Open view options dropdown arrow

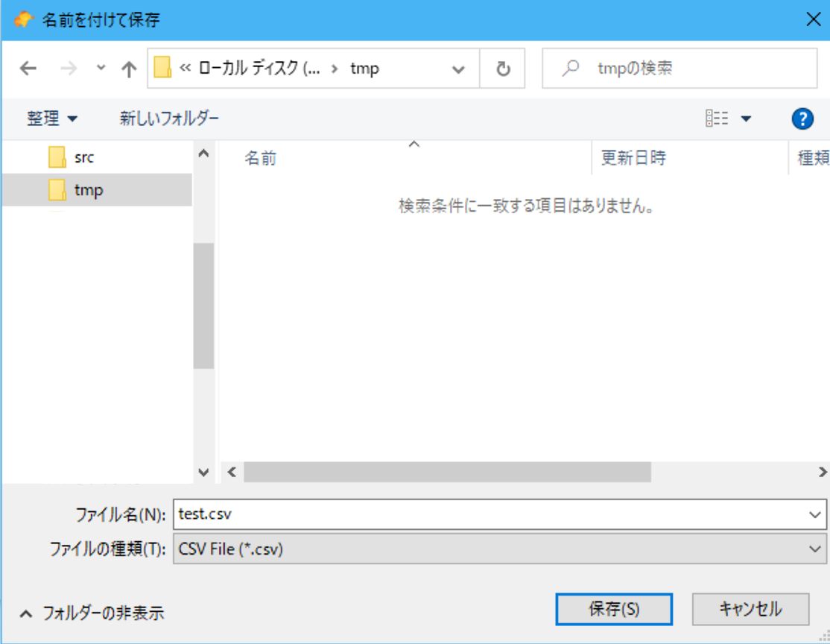pyautogui.click(x=746, y=119)
